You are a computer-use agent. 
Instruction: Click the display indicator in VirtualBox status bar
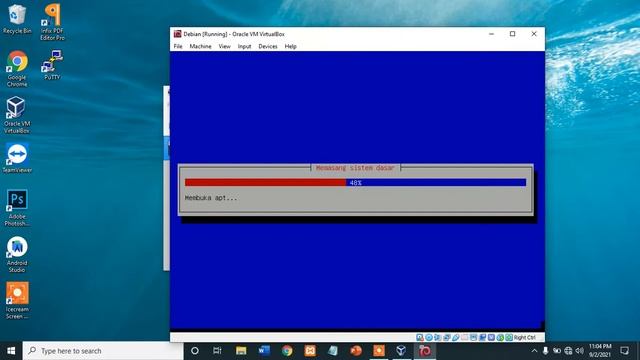(x=473, y=338)
